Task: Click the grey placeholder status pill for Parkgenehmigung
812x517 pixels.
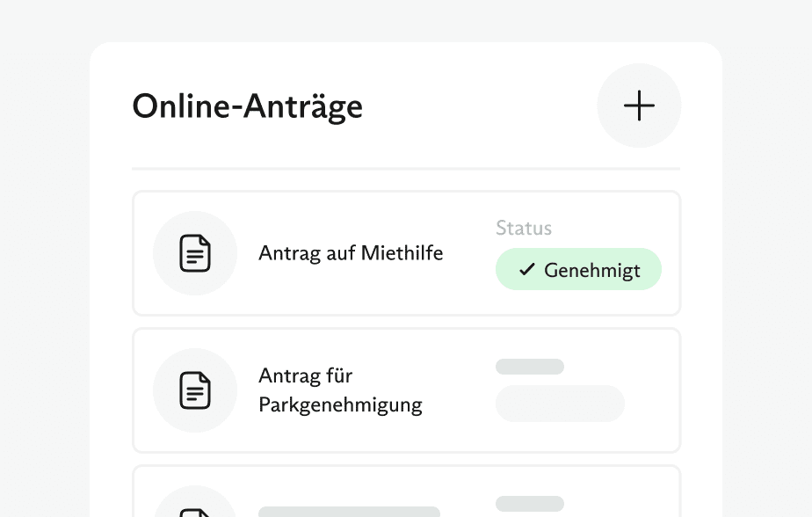Action: click(560, 404)
